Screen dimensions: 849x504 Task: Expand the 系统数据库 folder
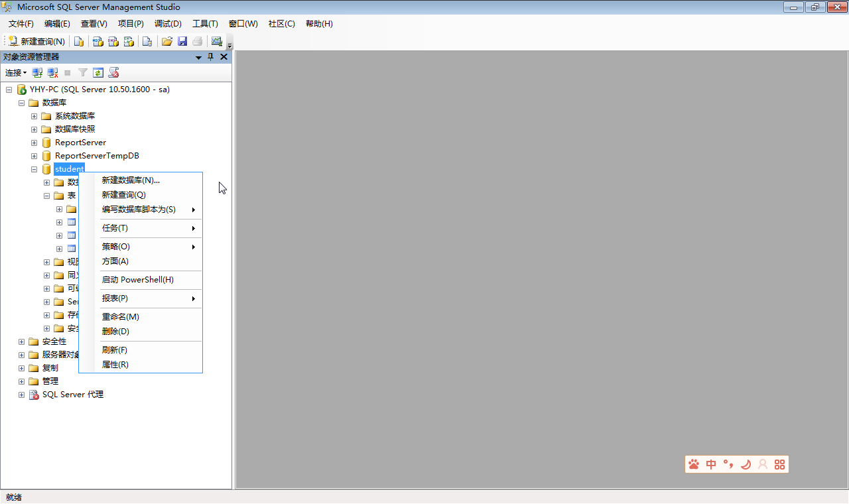[34, 116]
